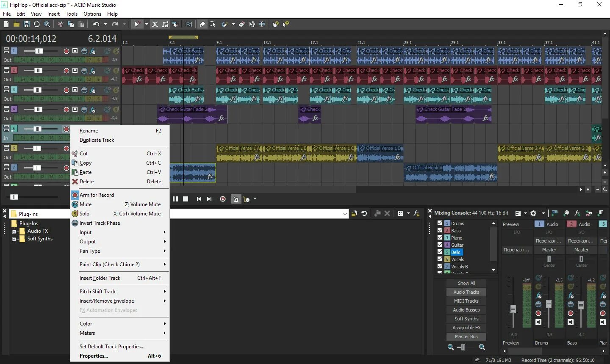Open the Paint Clip (Check Chime 2) submenu
610x364 pixels.
point(120,265)
